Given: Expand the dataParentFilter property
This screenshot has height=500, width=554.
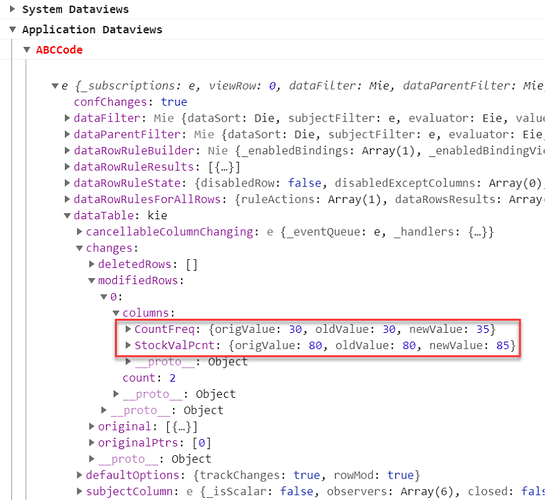Looking at the screenshot, I should 67,134.
